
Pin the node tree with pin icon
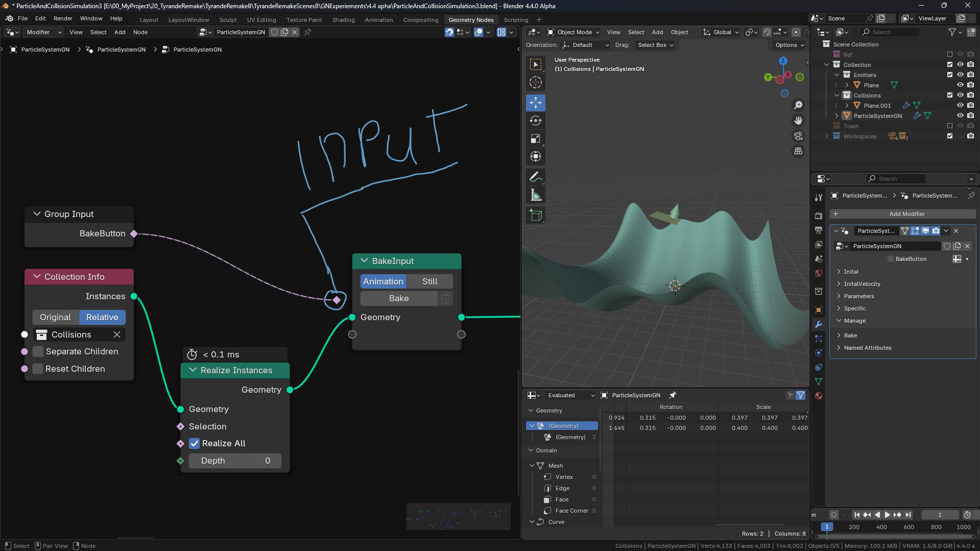click(307, 32)
